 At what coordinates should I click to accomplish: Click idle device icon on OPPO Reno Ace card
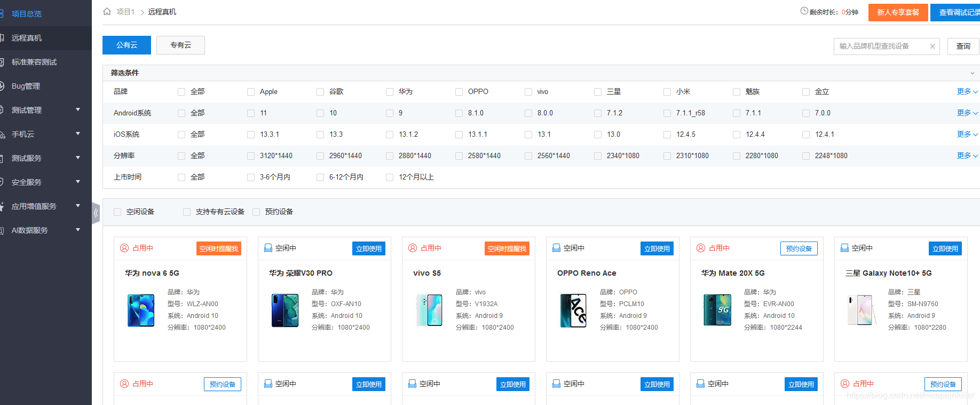click(556, 248)
